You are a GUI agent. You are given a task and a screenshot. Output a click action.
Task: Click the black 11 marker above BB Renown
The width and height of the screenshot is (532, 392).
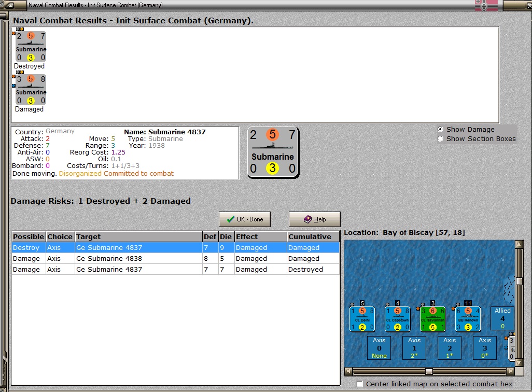click(468, 303)
